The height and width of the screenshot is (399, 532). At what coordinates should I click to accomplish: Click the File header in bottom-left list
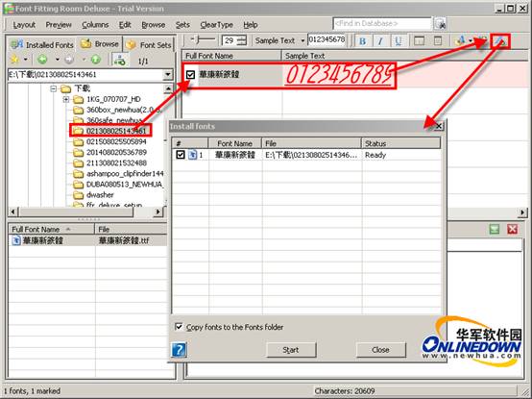point(131,229)
